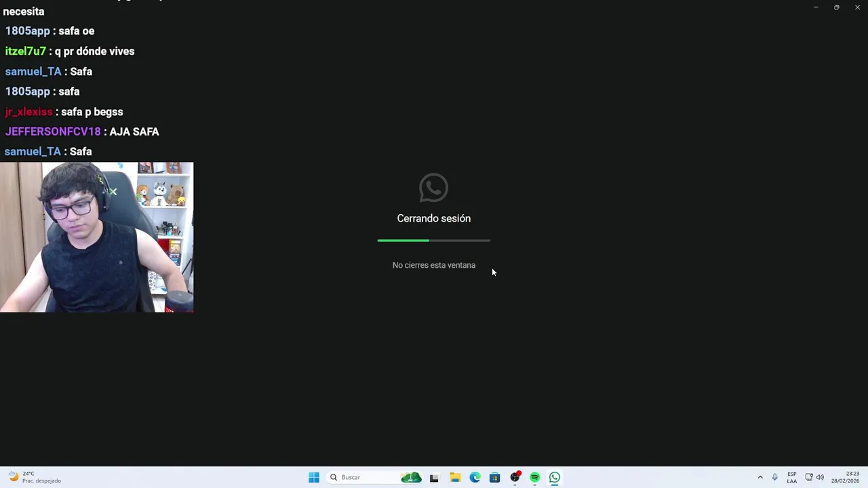The height and width of the screenshot is (488, 868).
Task: Click chat message 'AJA SAFA'
Action: (134, 131)
